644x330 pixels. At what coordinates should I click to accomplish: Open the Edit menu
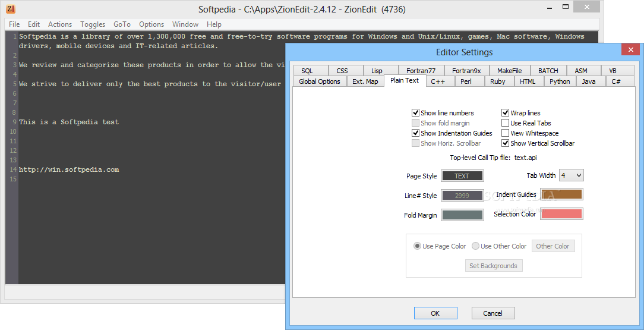point(34,24)
